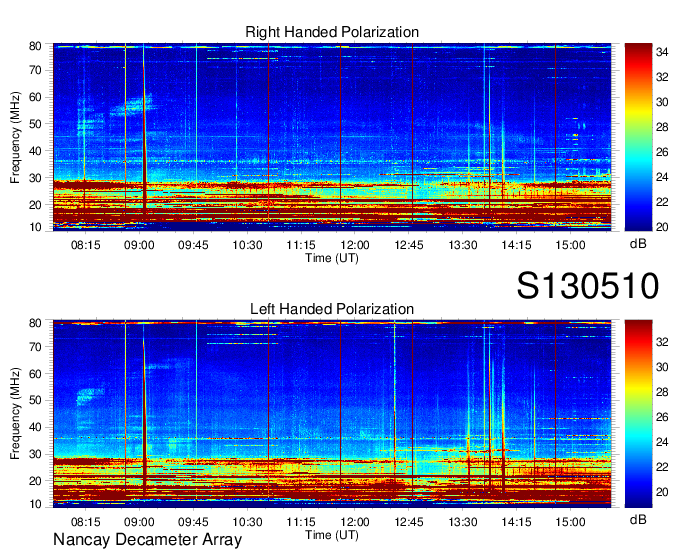Screen dimensions: 680x552
Task: Click the dB label under the top color bar
Action: (638, 244)
